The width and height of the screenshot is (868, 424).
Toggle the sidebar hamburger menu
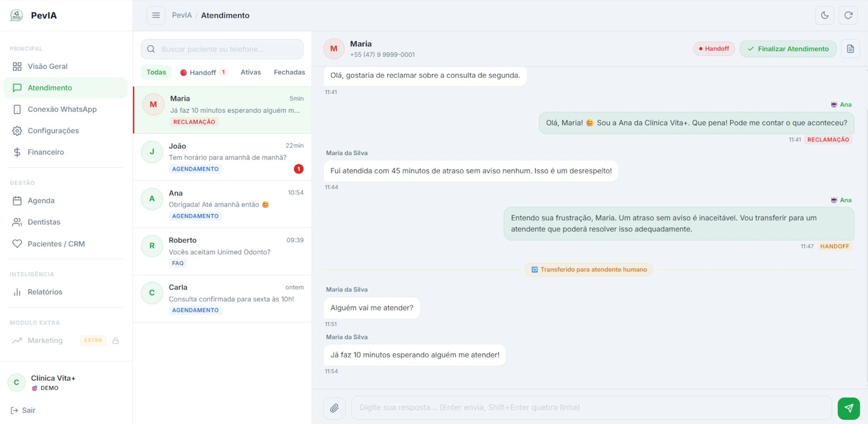coord(156,15)
